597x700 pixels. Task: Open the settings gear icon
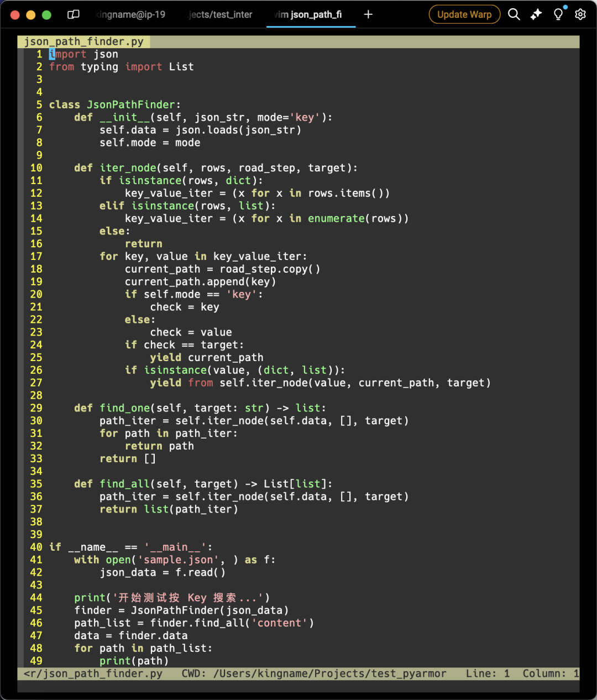click(580, 14)
